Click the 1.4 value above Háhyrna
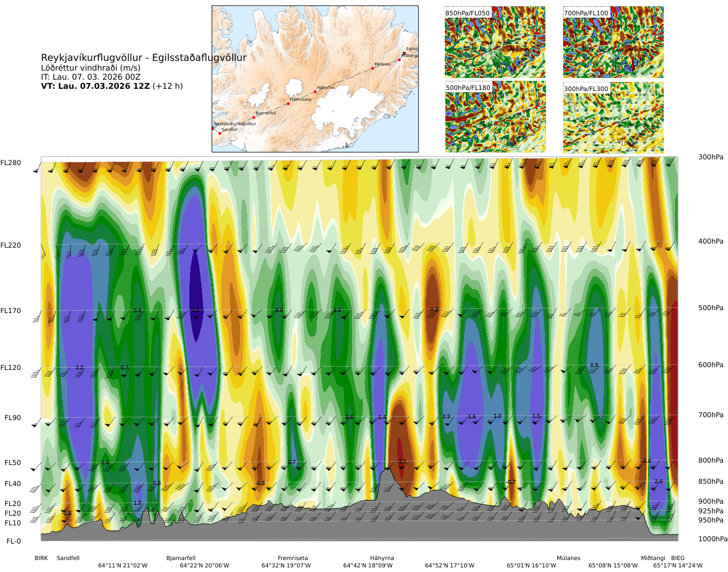728x572 pixels. pos(382,417)
